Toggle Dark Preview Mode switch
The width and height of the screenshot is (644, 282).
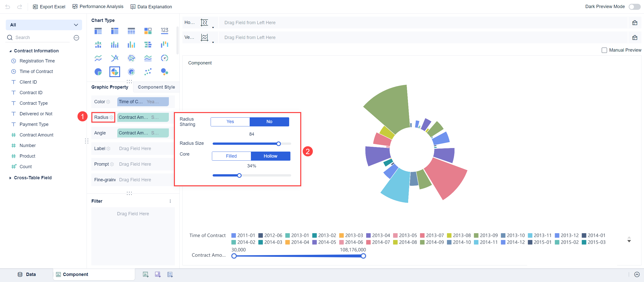(x=634, y=7)
